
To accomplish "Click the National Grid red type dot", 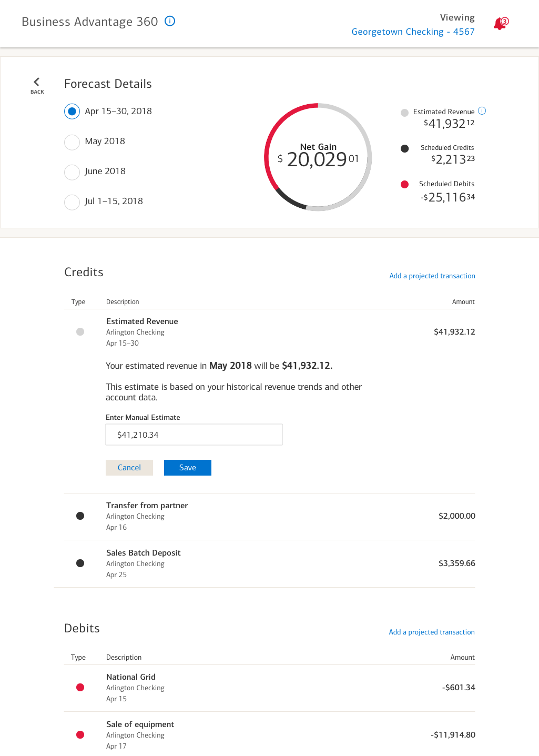I will tap(80, 687).
